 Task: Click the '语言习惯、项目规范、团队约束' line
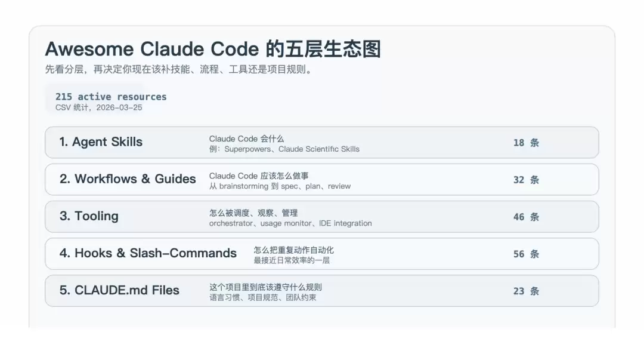tap(263, 297)
